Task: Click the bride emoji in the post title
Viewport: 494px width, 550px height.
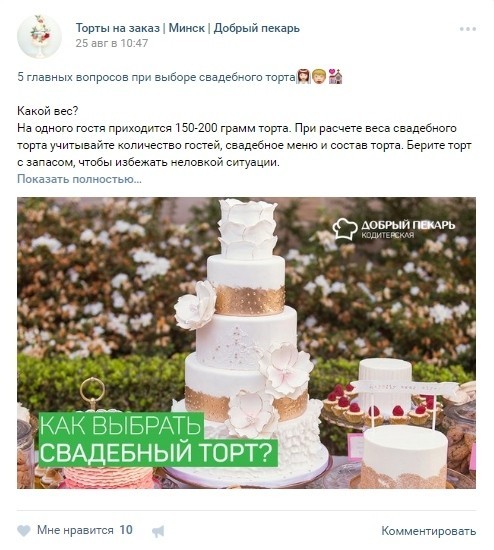Action: [x=303, y=76]
